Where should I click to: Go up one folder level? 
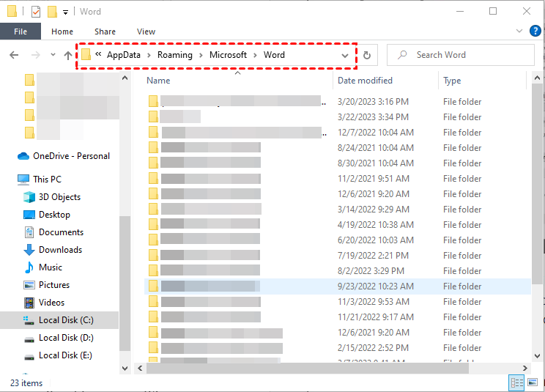(68, 55)
